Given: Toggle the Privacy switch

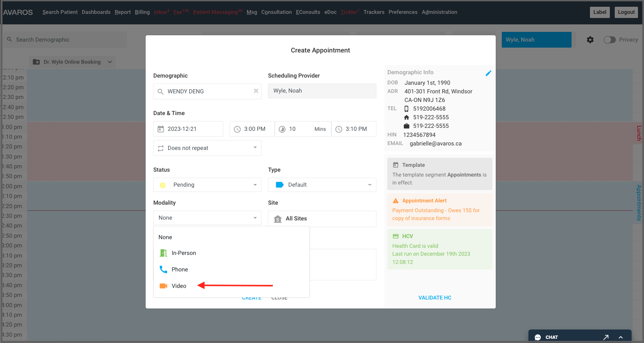Looking at the screenshot, I should coord(609,40).
